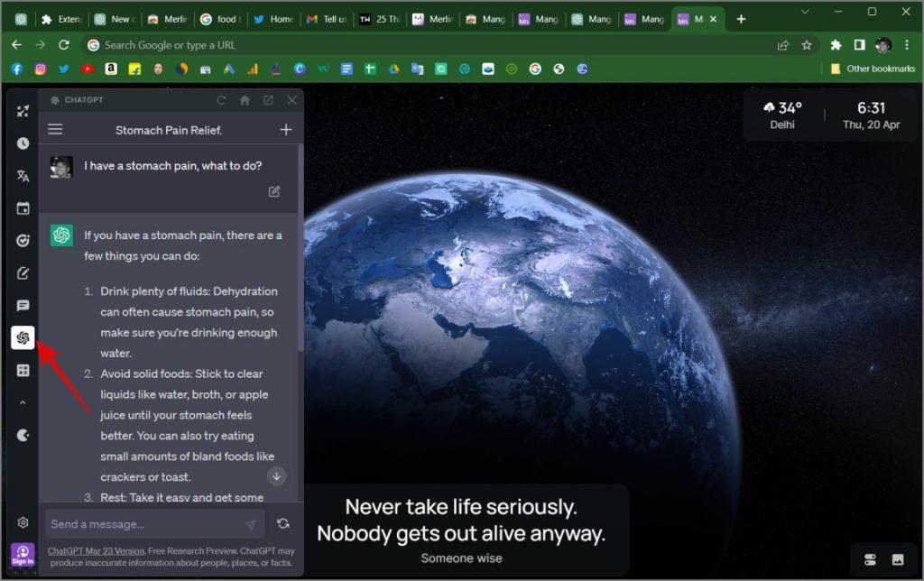
Task: Switch to the Extensions tab
Action: coord(61,20)
